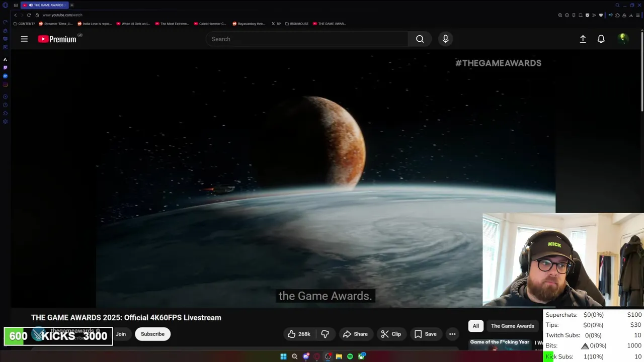Click the tab search magnifier in title bar

617,5
